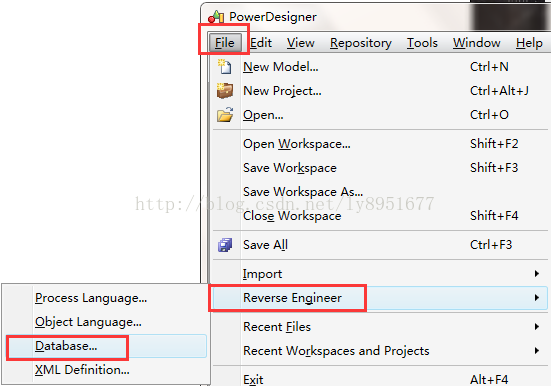The image size is (551, 386).
Task: Open the Tools menu
Action: tap(422, 43)
